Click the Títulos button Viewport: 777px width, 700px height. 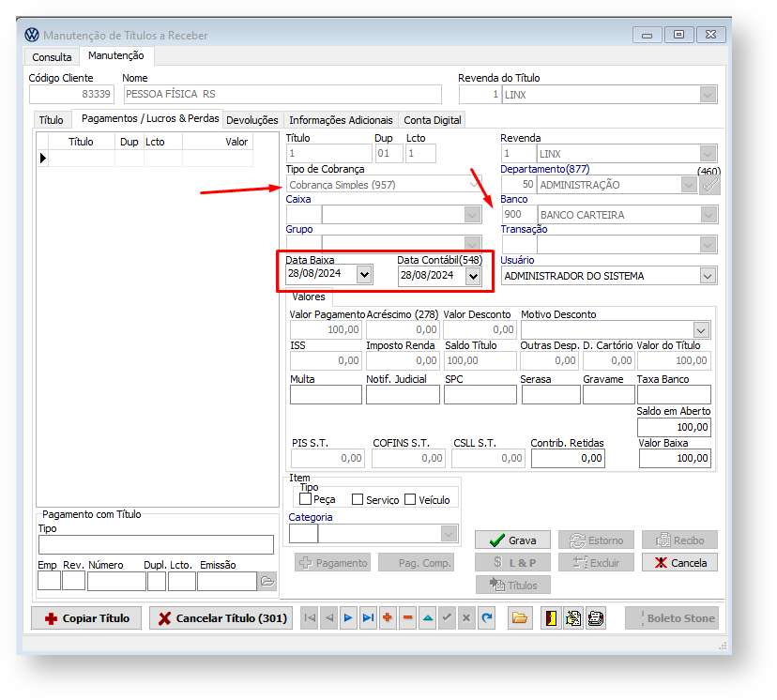[513, 586]
